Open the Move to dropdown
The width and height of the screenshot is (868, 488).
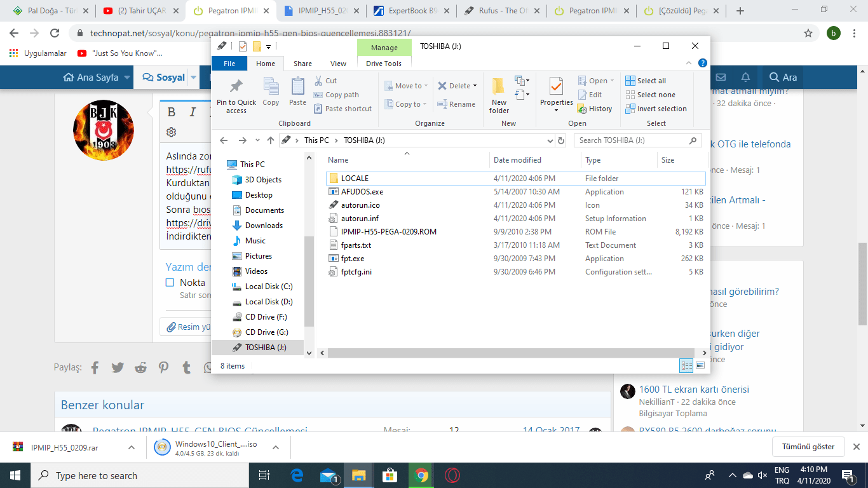(x=407, y=86)
